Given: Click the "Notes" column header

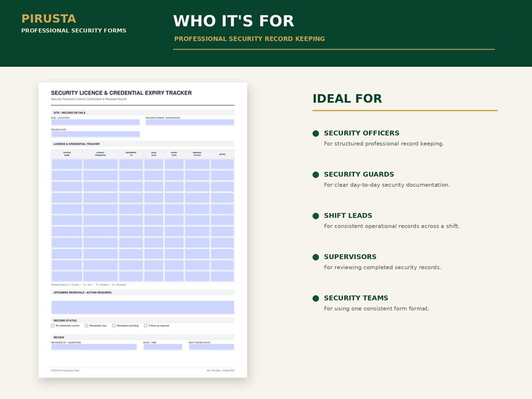Looking at the screenshot, I should pos(222,155).
